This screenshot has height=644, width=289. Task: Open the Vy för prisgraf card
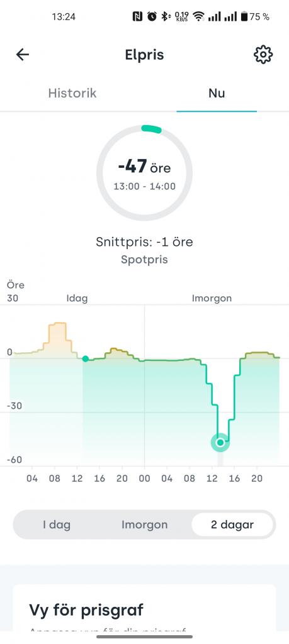pyautogui.click(x=144, y=608)
